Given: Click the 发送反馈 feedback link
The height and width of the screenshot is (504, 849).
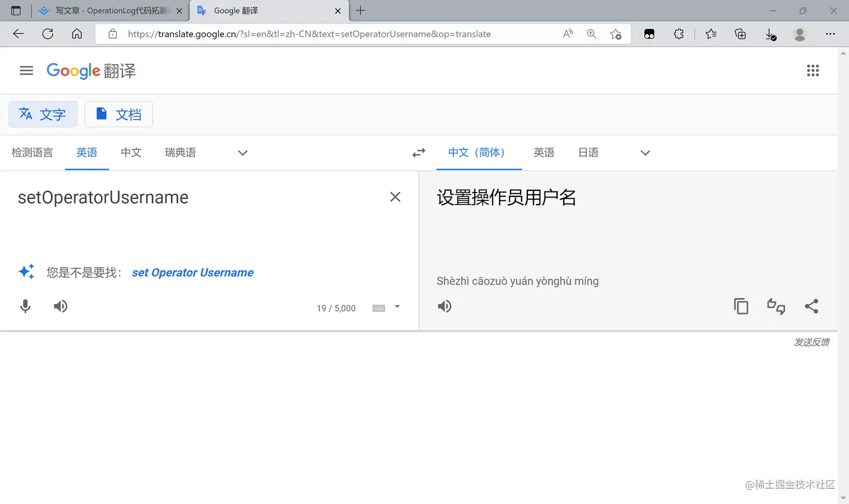Looking at the screenshot, I should (811, 342).
